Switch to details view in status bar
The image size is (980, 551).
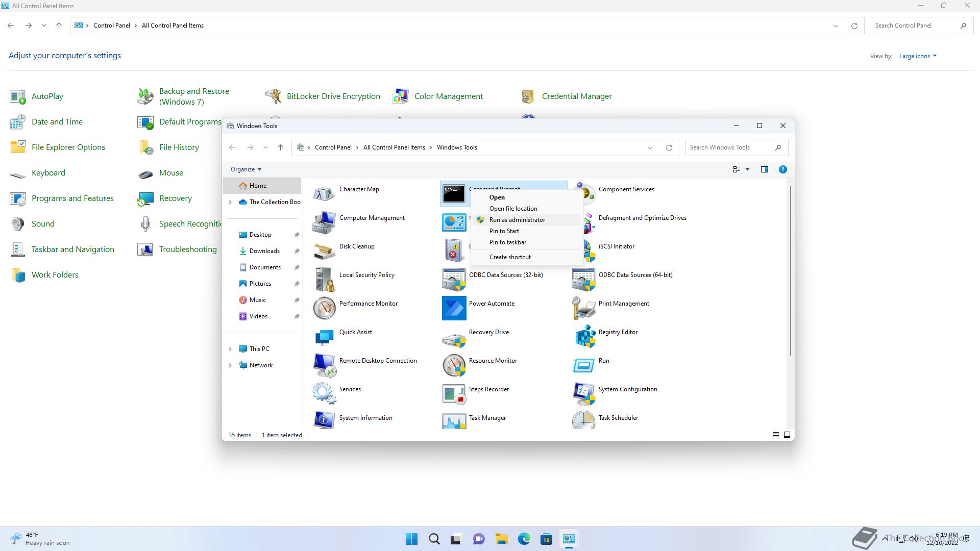pyautogui.click(x=775, y=435)
